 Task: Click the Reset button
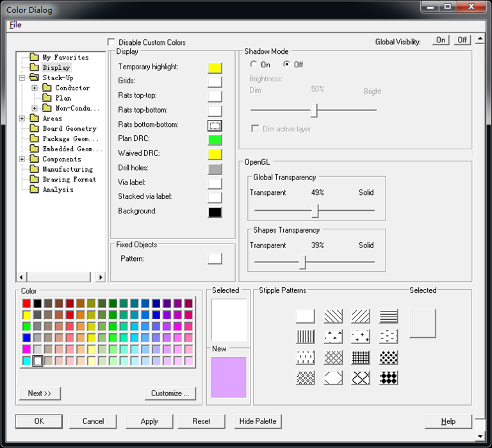pos(201,421)
